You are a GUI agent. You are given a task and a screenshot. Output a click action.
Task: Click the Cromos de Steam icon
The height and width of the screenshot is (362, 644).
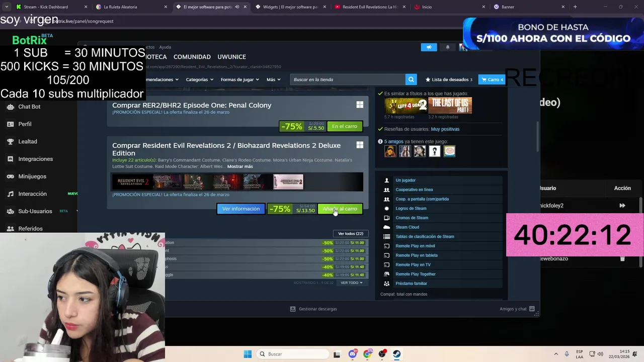pos(386,218)
